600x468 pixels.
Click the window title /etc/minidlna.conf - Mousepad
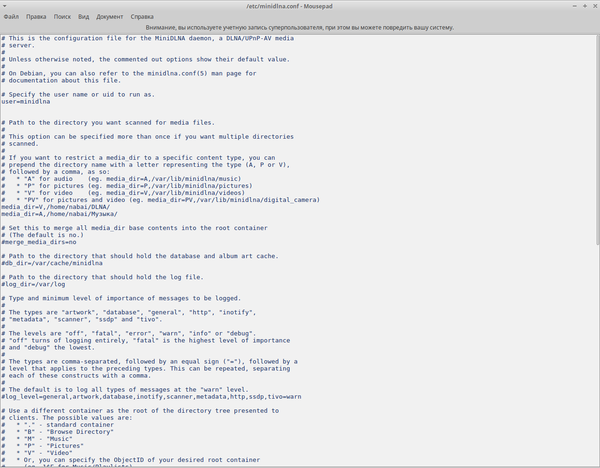300,6
